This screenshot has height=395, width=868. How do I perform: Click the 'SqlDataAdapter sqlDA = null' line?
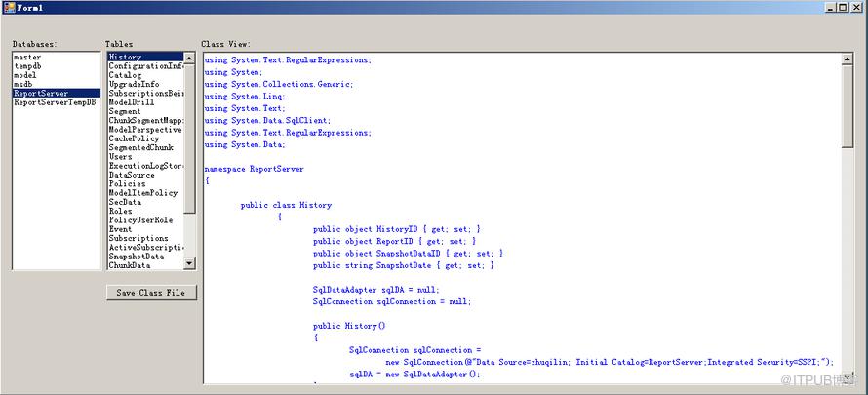pos(376,290)
